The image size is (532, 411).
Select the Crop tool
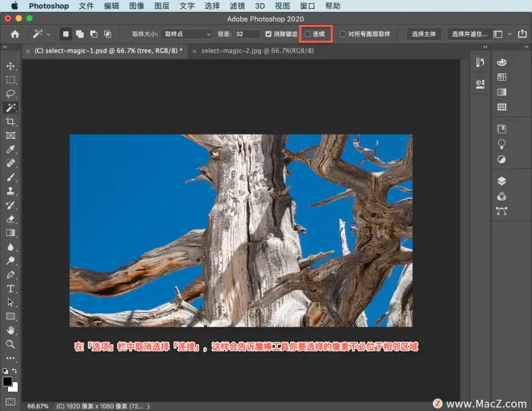(10, 122)
